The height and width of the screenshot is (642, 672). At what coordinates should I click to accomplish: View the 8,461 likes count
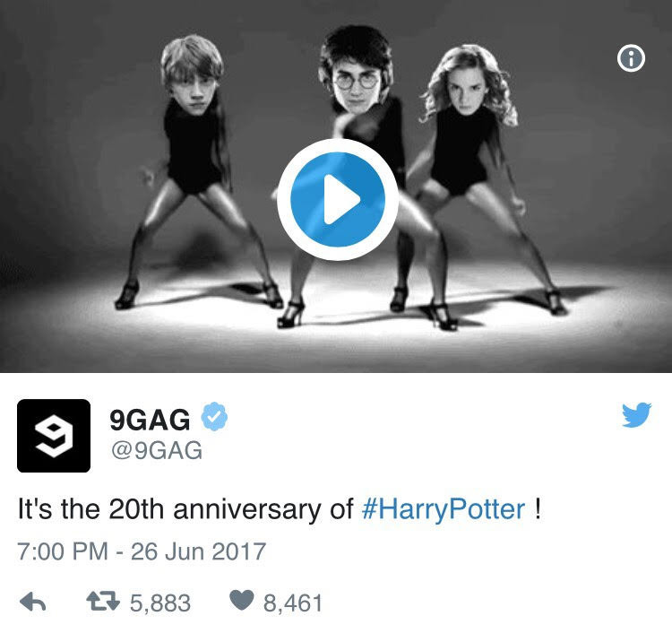pyautogui.click(x=293, y=603)
